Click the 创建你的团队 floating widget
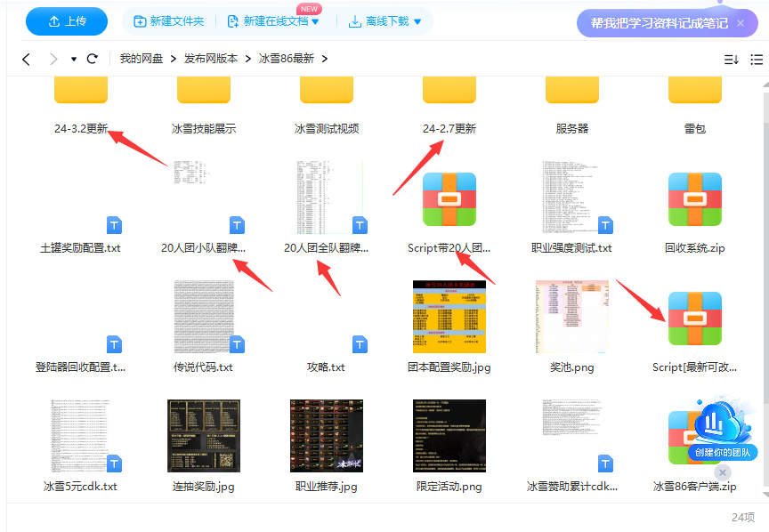Screen dimensions: 769x532 (723, 436)
